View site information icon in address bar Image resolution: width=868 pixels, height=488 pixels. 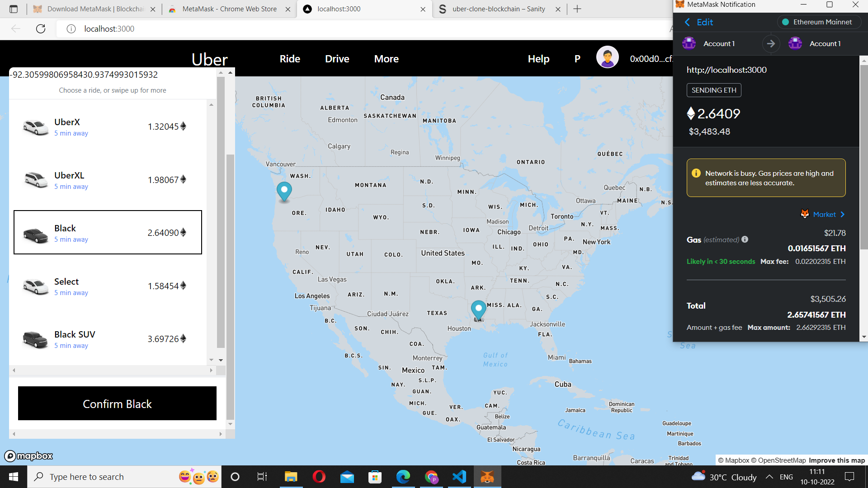[71, 29]
